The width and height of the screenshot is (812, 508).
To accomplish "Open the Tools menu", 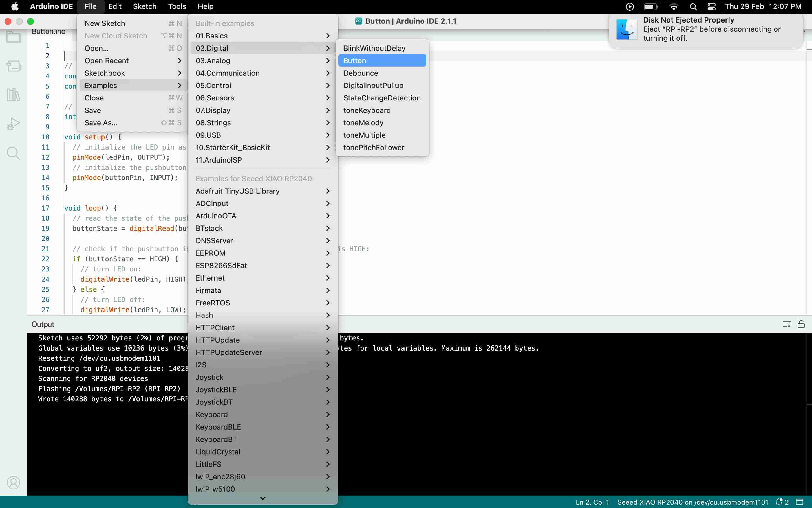I will [x=177, y=6].
